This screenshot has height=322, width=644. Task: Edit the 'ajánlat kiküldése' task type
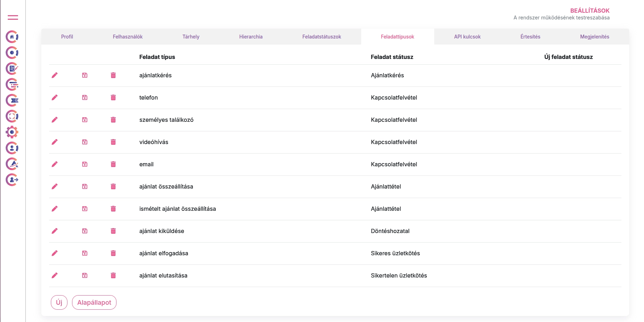click(x=54, y=231)
